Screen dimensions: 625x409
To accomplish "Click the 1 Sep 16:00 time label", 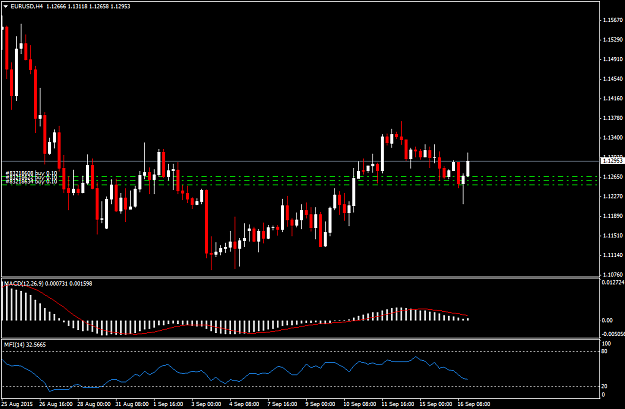I will (168, 404).
